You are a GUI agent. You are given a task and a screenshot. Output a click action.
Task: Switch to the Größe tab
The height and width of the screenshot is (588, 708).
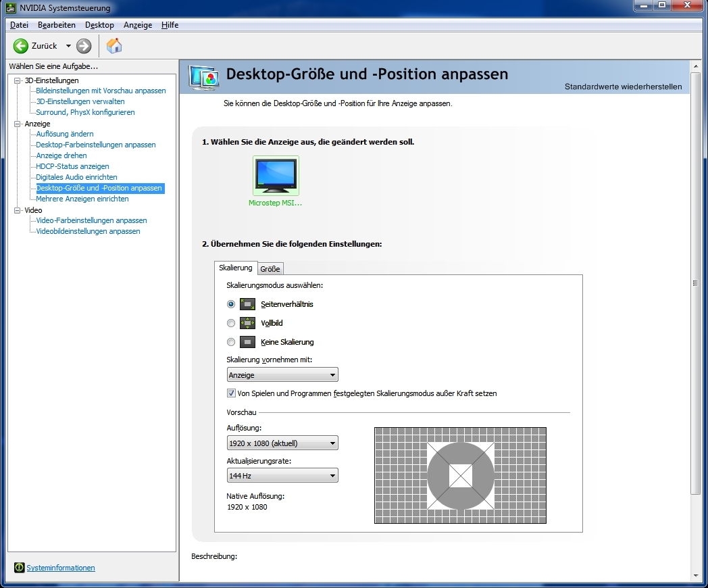click(270, 269)
